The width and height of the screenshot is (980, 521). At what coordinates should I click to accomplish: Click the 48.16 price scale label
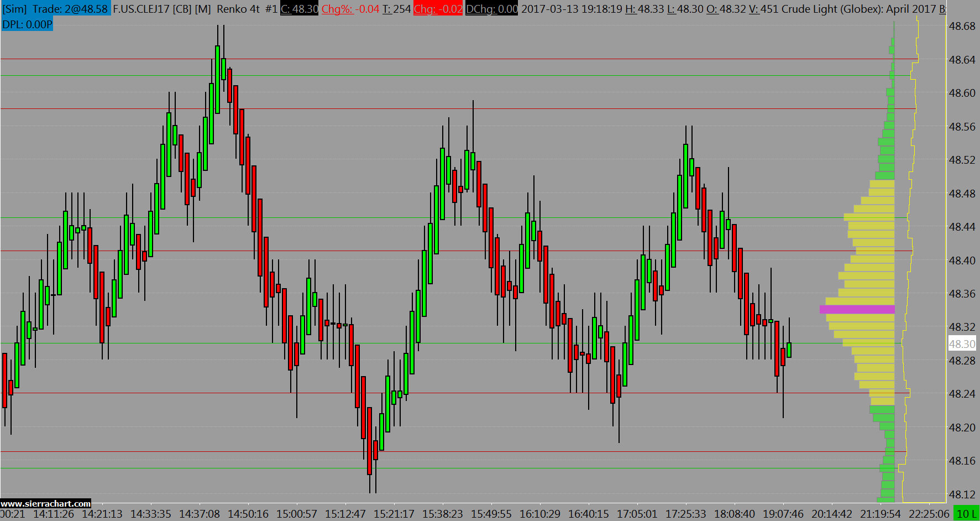click(962, 461)
